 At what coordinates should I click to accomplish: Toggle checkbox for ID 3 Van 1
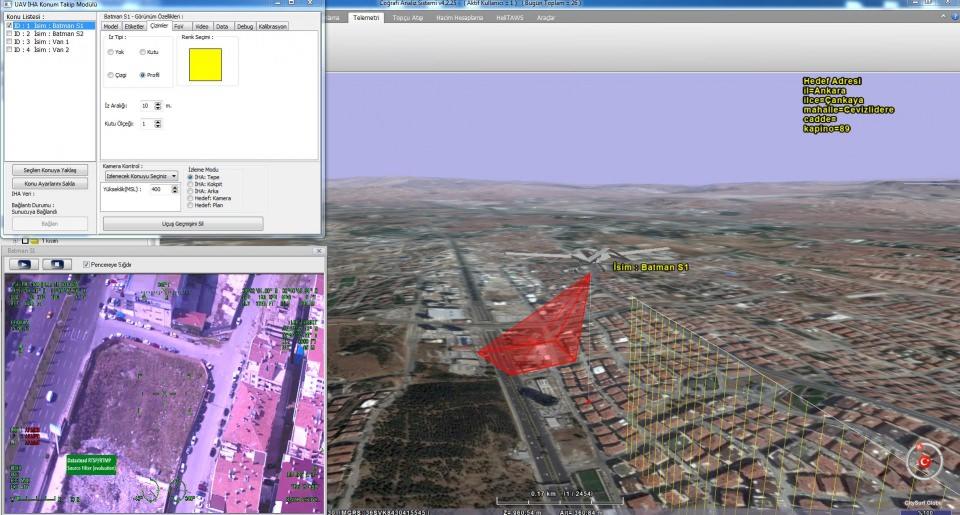coord(9,42)
